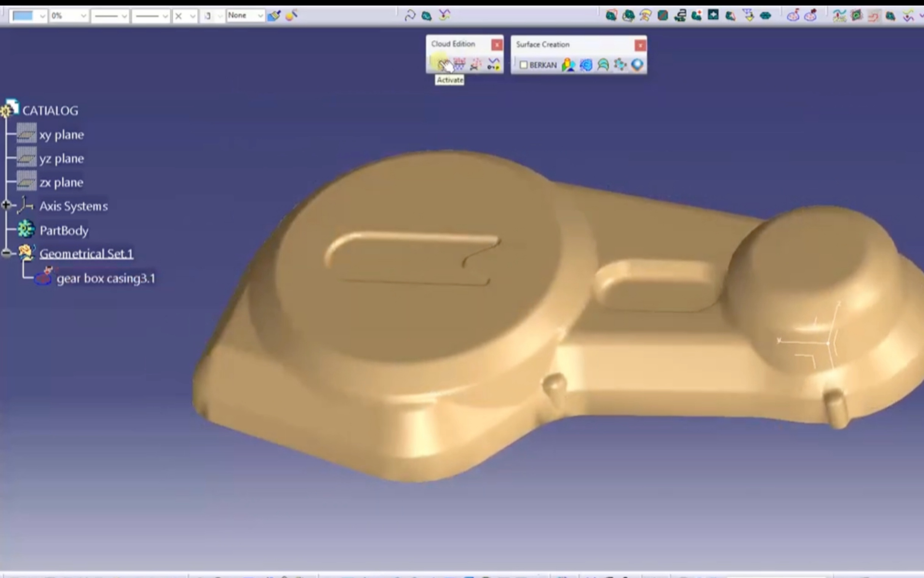Click the colorful icon beside BERKAN checkbox
Screen dimensions: 924x578
click(568, 65)
